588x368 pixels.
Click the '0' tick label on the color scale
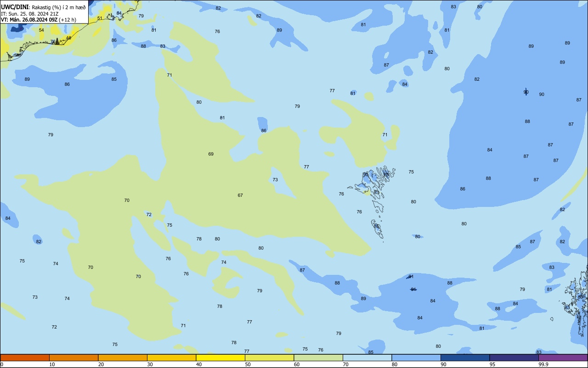click(x=2, y=364)
